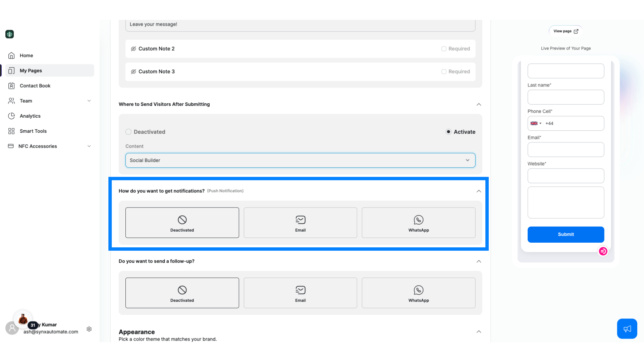Check the Custom Note 2 Required checkbox
This screenshot has width=644, height=362.
point(444,49)
